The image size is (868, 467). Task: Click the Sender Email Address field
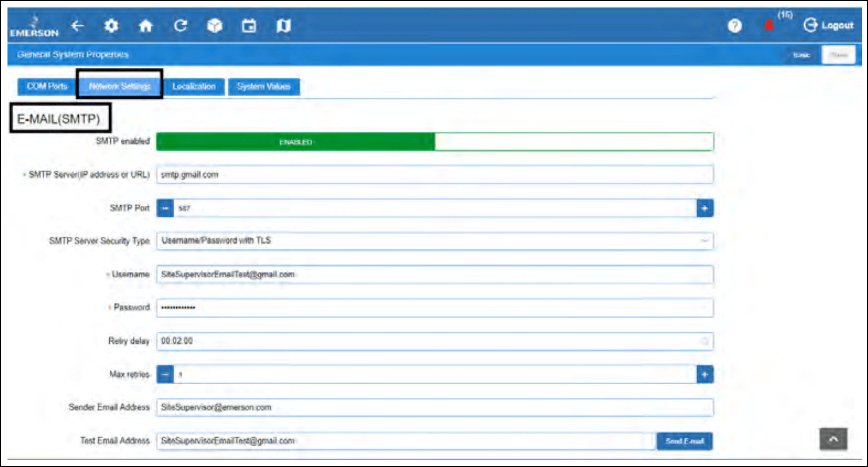[435, 407]
